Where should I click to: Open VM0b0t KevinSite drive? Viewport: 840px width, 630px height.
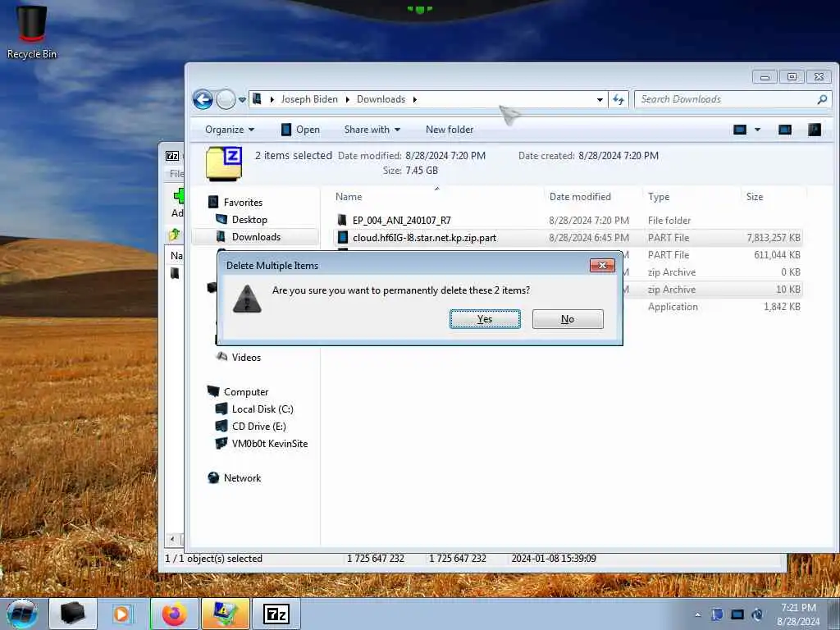269,444
